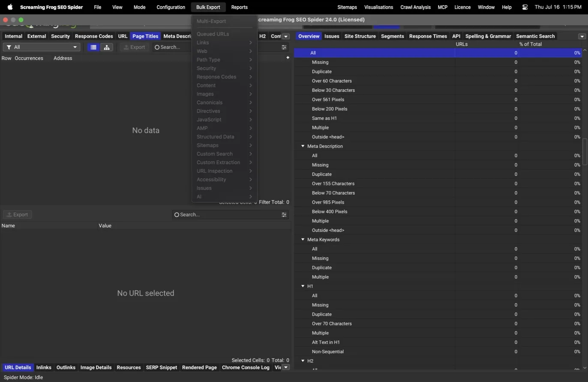Expand the Links submenu in Bulk Export
The width and height of the screenshot is (588, 382).
pos(224,42)
